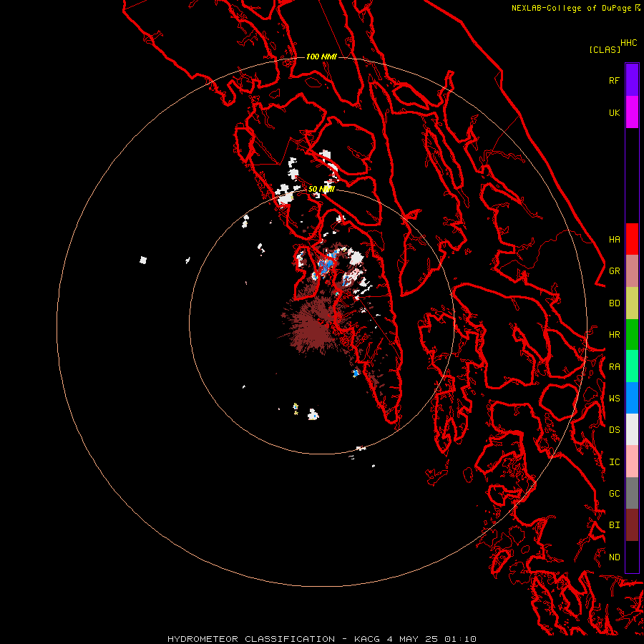Click the 100 NMI range ring label
The width and height of the screenshot is (644, 644).
pyautogui.click(x=321, y=57)
